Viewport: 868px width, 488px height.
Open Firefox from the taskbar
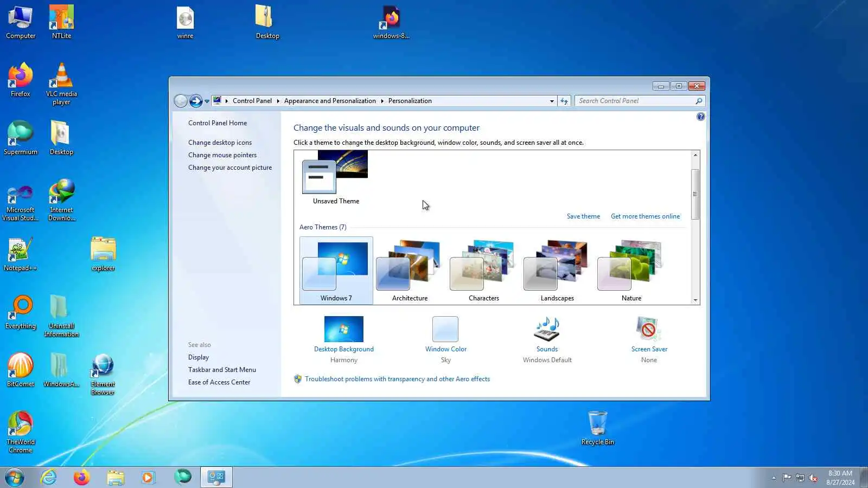coord(82,478)
